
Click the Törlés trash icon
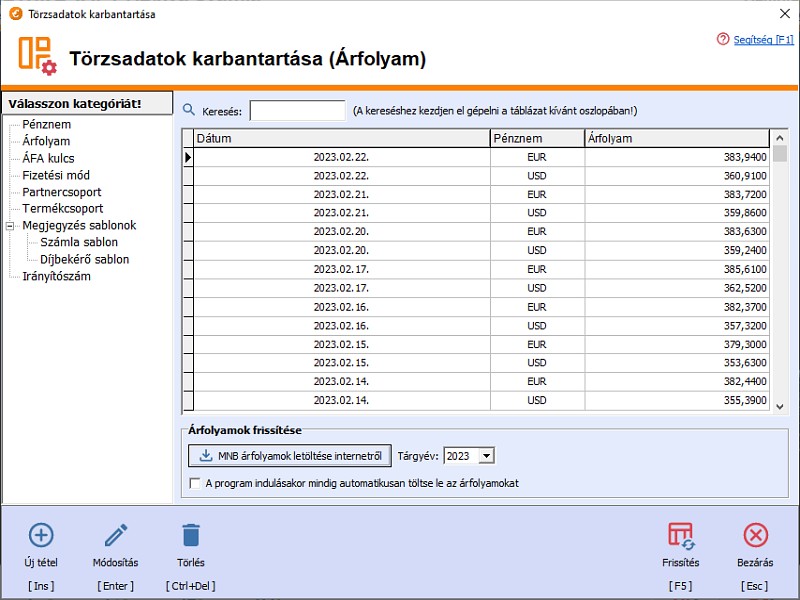coord(190,534)
